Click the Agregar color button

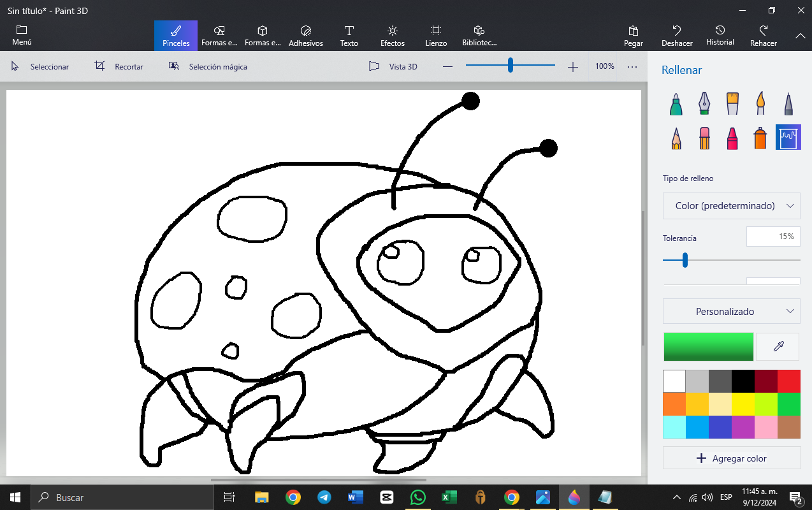[x=732, y=458]
